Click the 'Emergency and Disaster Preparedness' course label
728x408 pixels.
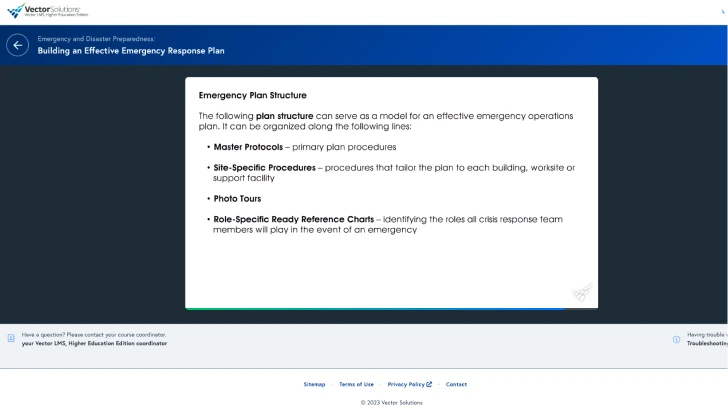(x=96, y=38)
